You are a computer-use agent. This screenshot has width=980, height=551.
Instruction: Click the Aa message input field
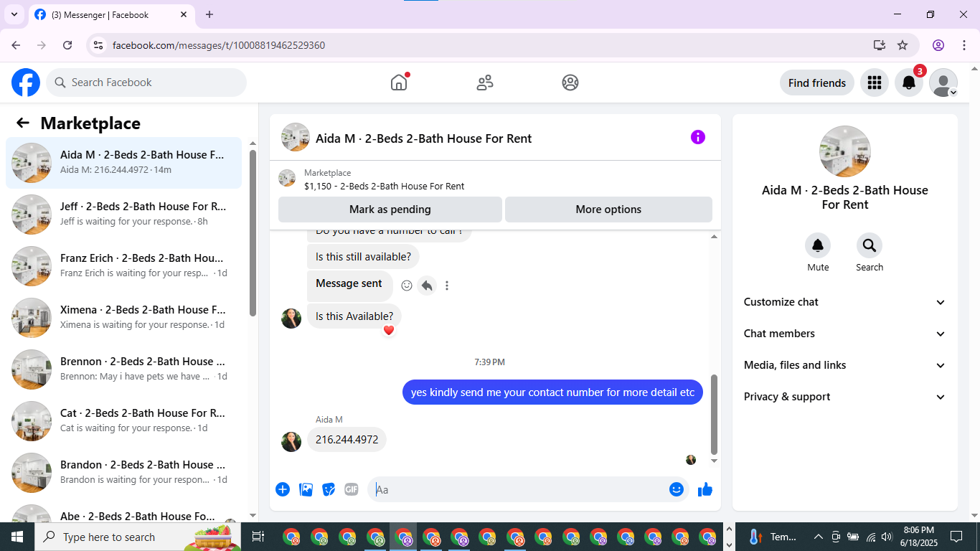(x=529, y=489)
